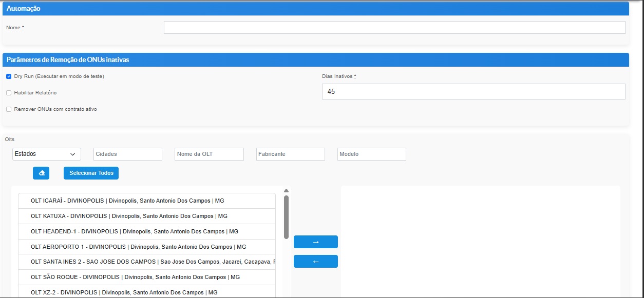This screenshot has height=298, width=644.
Task: Click the Nome da OLT filter field
Action: tap(209, 154)
